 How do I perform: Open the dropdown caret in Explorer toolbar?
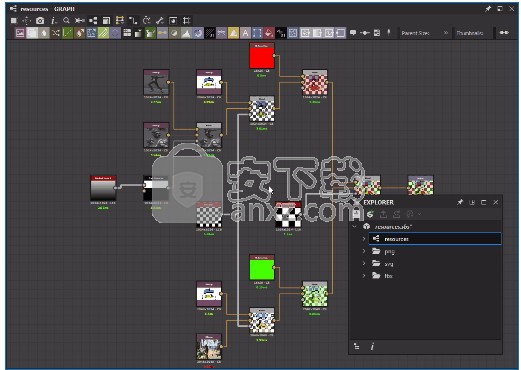click(419, 214)
